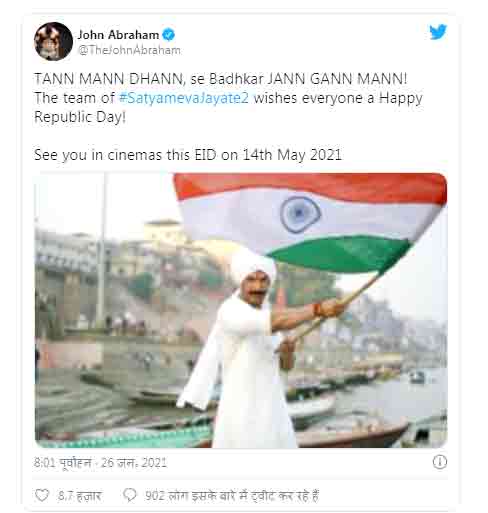
Task: Click the tweet info icon
Action: pos(439,462)
